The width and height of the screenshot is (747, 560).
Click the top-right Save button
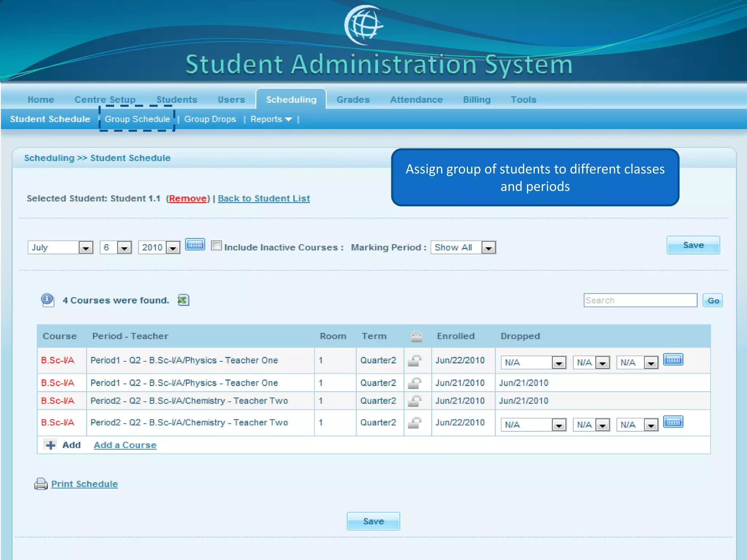click(x=693, y=245)
